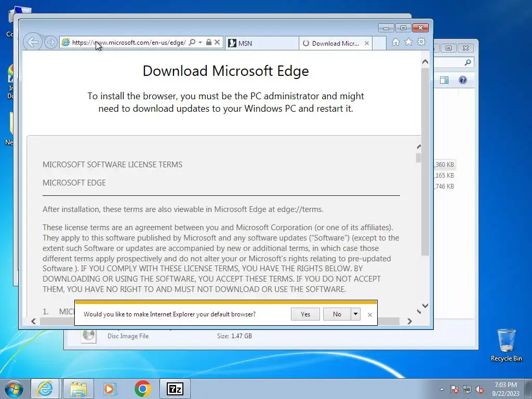Open the Internet Explorer Tools gear

point(421,42)
